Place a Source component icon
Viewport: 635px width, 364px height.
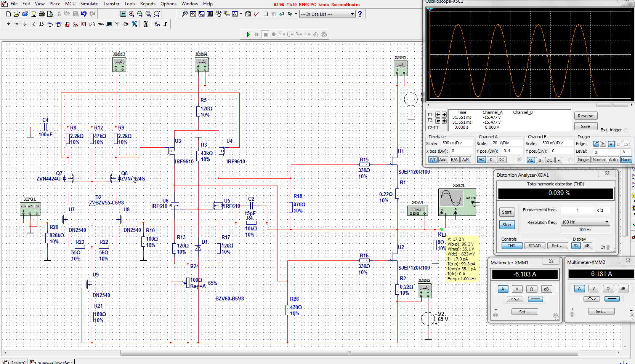coord(8,24)
